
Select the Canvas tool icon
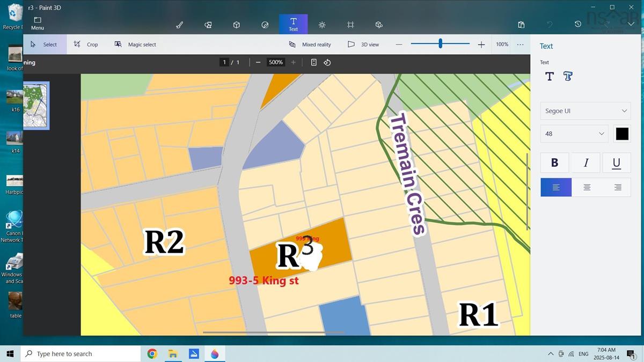click(350, 25)
